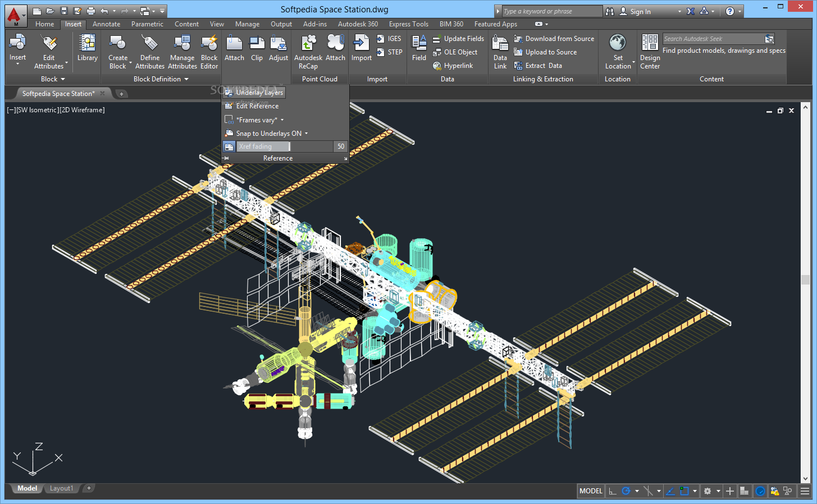The height and width of the screenshot is (504, 817).
Task: Click the Plot printer icon
Action: [x=91, y=11]
